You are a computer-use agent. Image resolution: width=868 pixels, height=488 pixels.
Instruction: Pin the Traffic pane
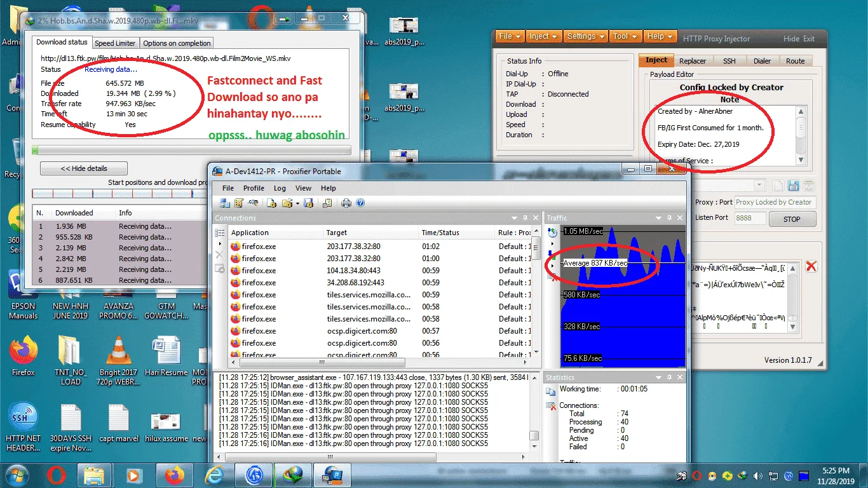[x=669, y=218]
